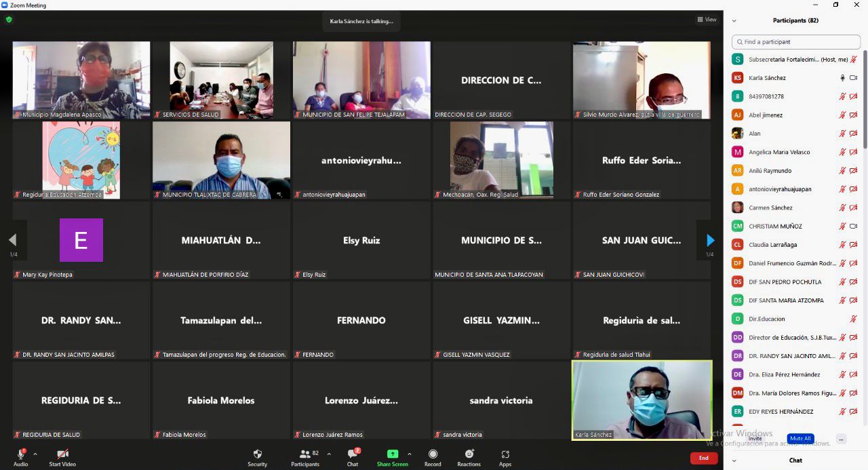868x470 pixels.
Task: Collapse the Participants panel chevron
Action: click(x=734, y=21)
